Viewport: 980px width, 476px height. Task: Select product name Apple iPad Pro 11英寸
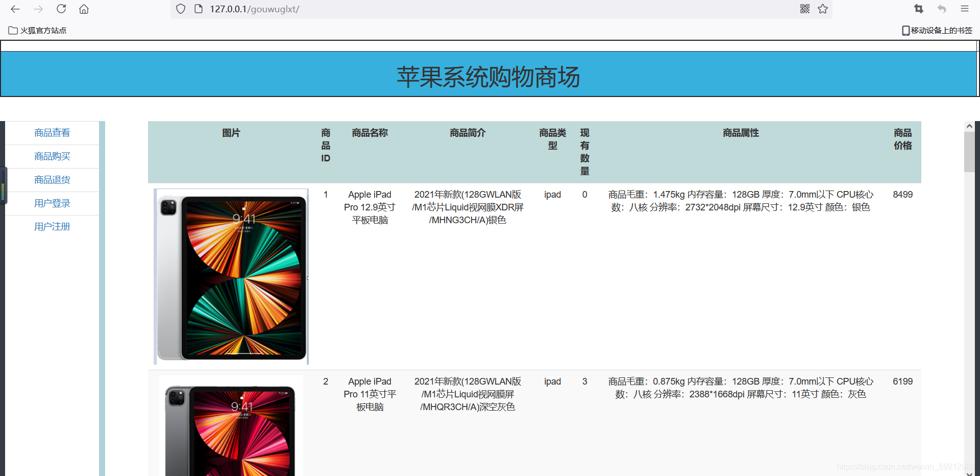click(370, 394)
